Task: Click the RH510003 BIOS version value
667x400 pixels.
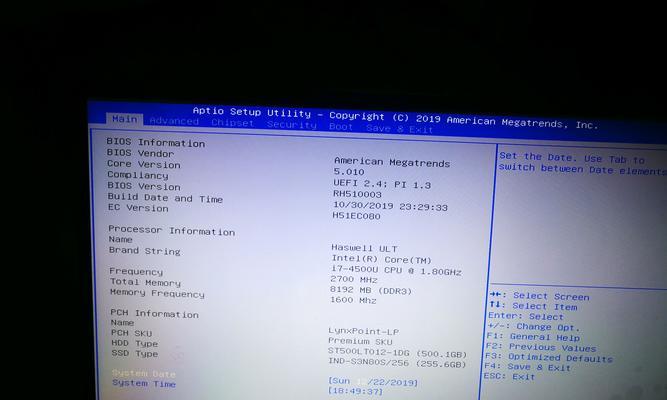Action: (357, 194)
